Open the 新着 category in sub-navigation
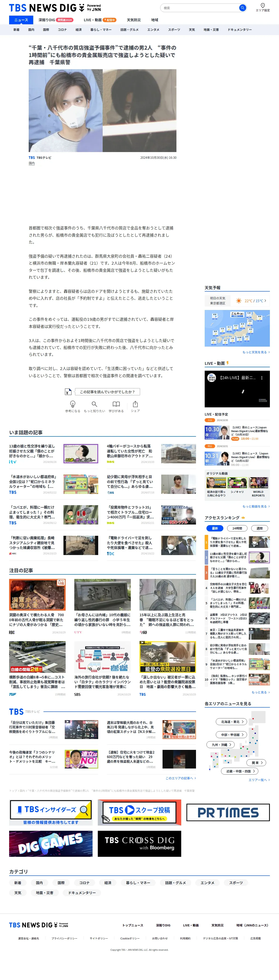The image size is (279, 980). click(16, 30)
